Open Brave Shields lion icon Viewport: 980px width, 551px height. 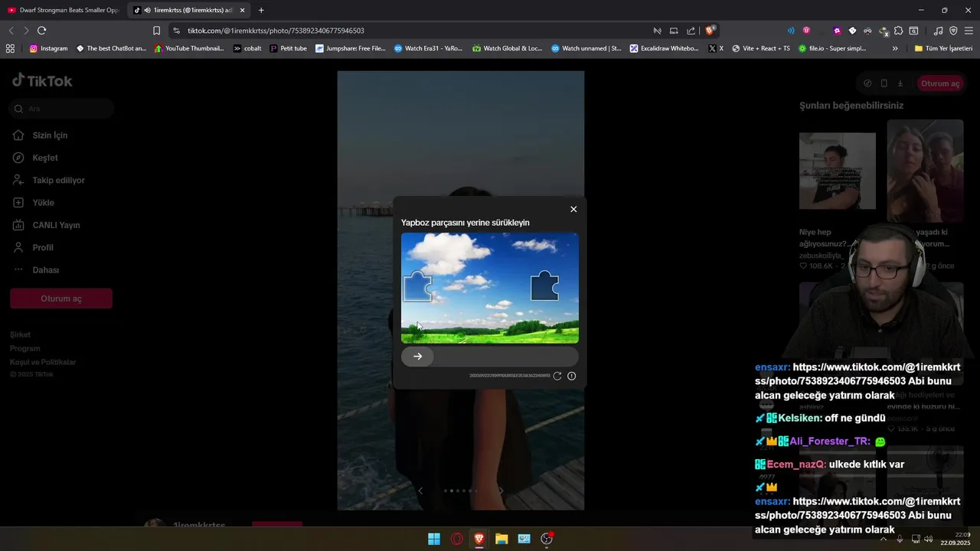tap(710, 31)
